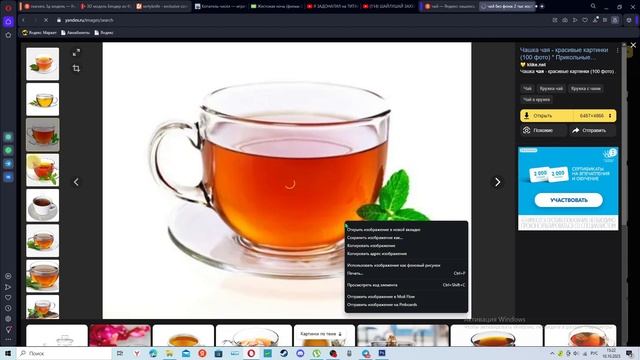This screenshot has width=640, height=360.
Task: Choose Печать… in the context menu
Action: click(x=406, y=273)
